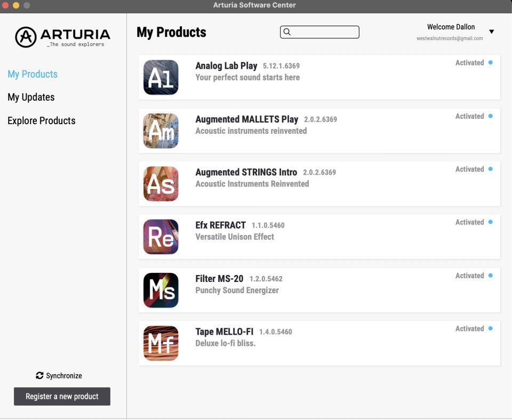The width and height of the screenshot is (512, 420).
Task: Click the Augmented STRINGS Intro icon
Action: (x=161, y=183)
